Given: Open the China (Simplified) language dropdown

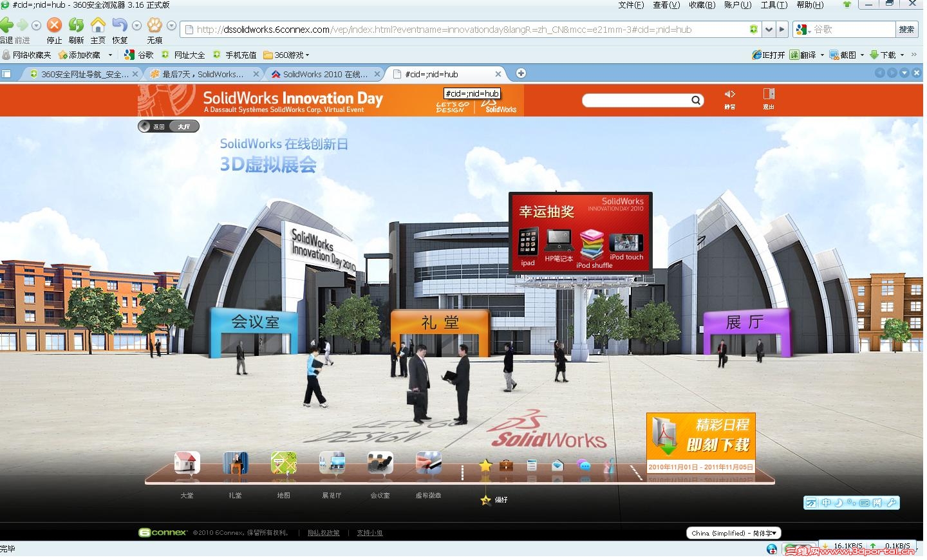Looking at the screenshot, I should tap(734, 533).
